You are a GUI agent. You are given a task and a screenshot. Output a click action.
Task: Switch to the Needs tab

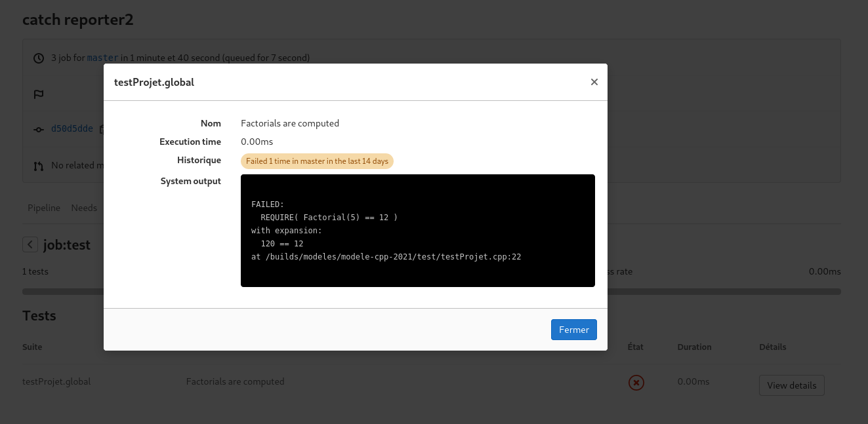(84, 208)
